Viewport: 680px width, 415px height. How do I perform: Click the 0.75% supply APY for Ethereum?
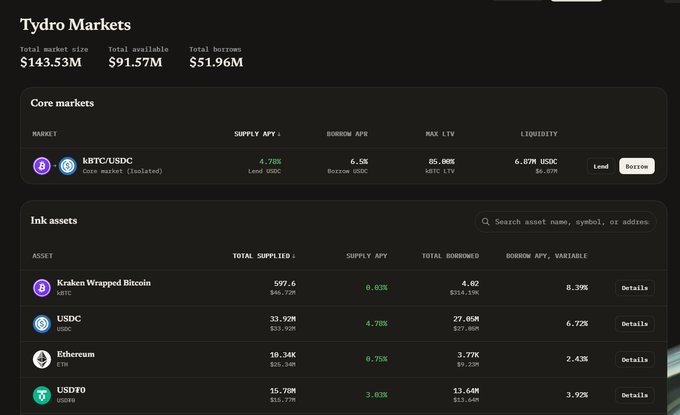coord(376,359)
